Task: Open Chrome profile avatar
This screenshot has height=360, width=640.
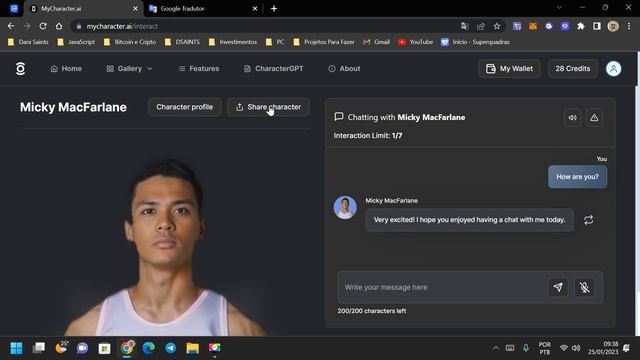Action: point(613,26)
